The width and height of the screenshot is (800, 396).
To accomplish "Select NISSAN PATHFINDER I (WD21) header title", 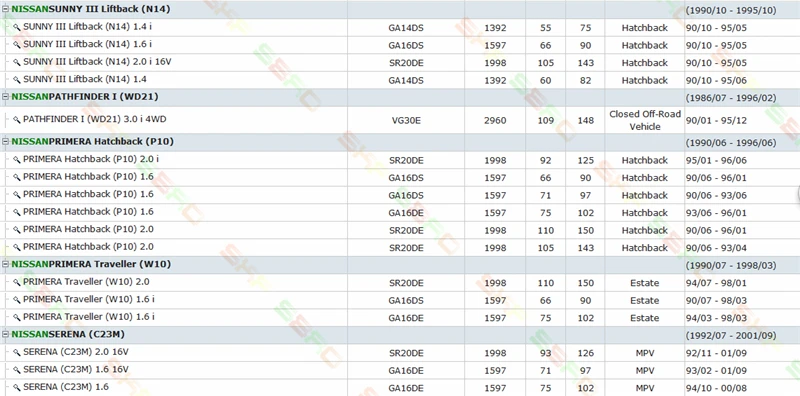I will click(85, 96).
